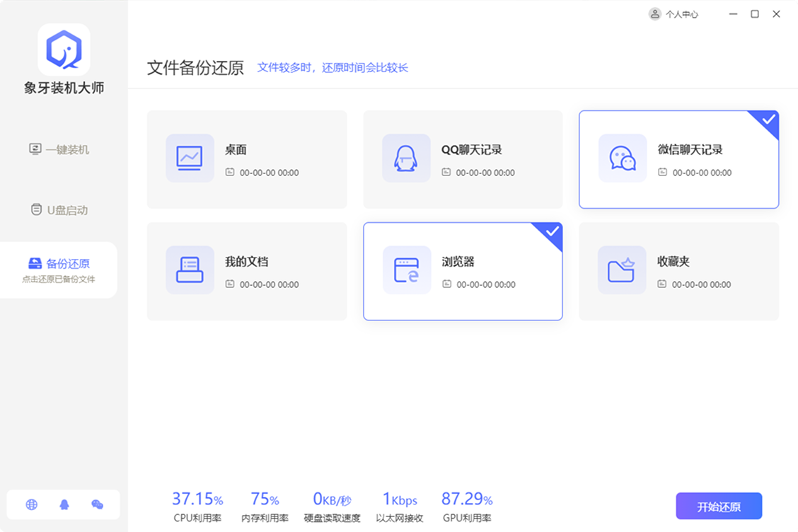Deselect the checkmark on 浏览器
The height and width of the screenshot is (532, 798).
[553, 233]
